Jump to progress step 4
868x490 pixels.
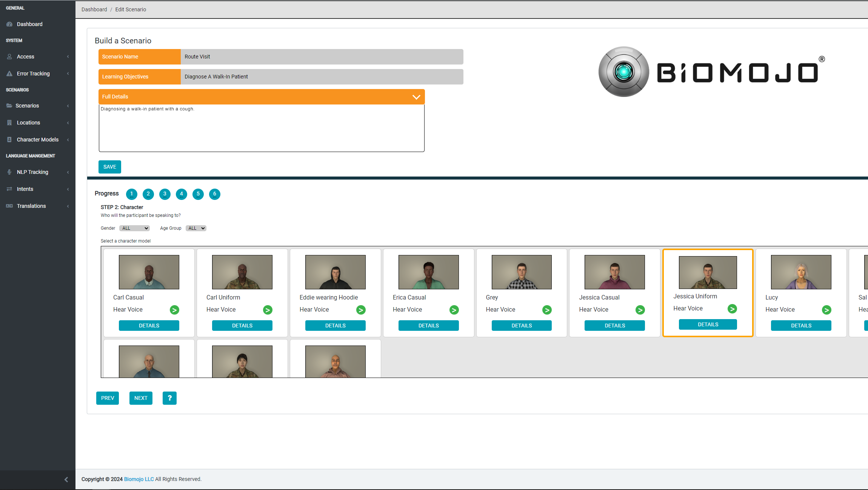(182, 194)
